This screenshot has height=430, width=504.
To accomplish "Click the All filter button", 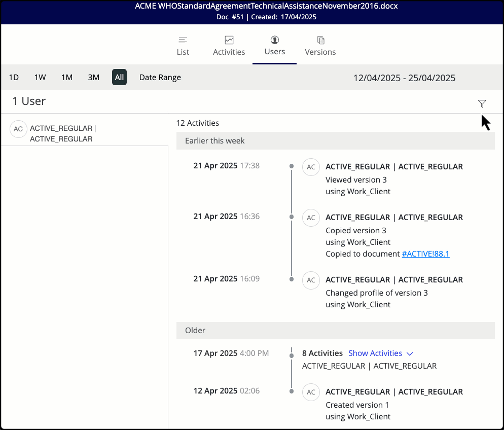I will pyautogui.click(x=119, y=77).
